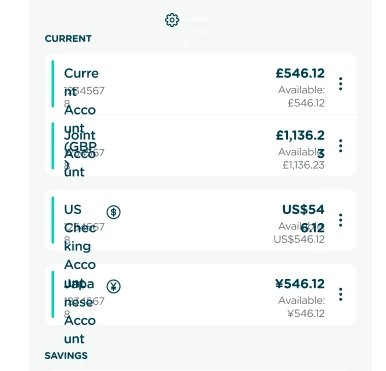Click the bold £546.12 balance
Screen dimensions: 386x371
tap(300, 73)
